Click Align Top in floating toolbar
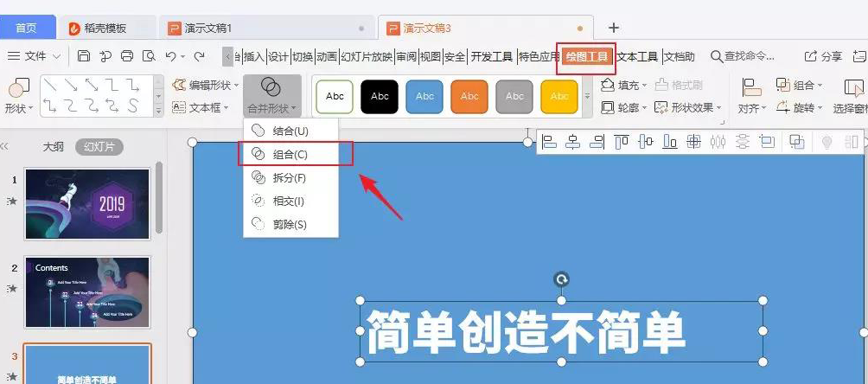The image size is (868, 384). tap(622, 143)
